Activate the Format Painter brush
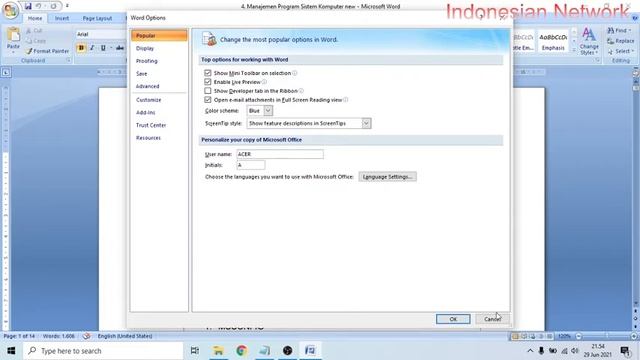The image size is (640, 360). (x=47, y=51)
